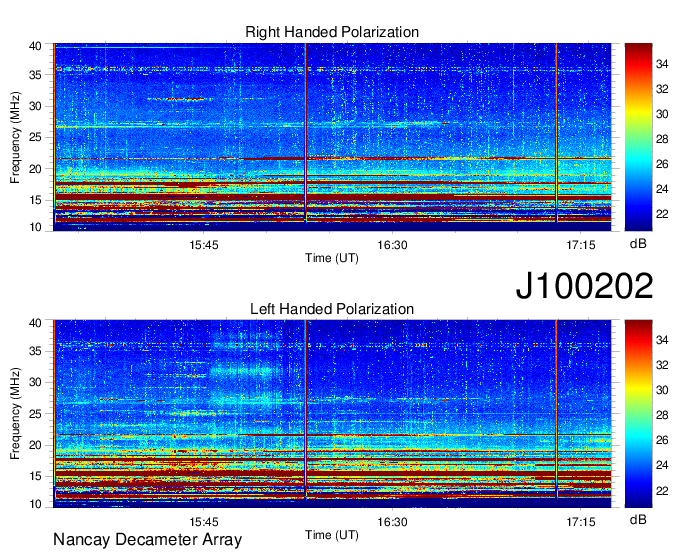Click "Time (UT)" label under Right Handed plot
680x552 pixels.
[332, 258]
